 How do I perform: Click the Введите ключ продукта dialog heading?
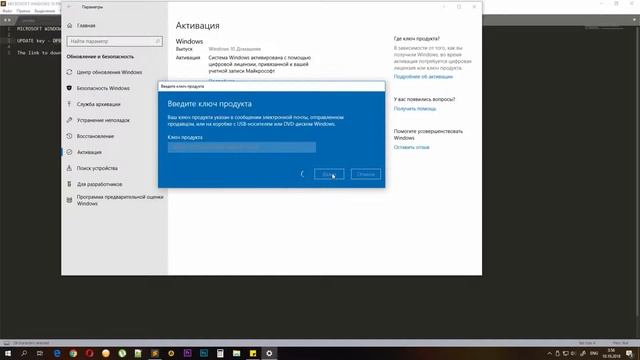click(209, 104)
